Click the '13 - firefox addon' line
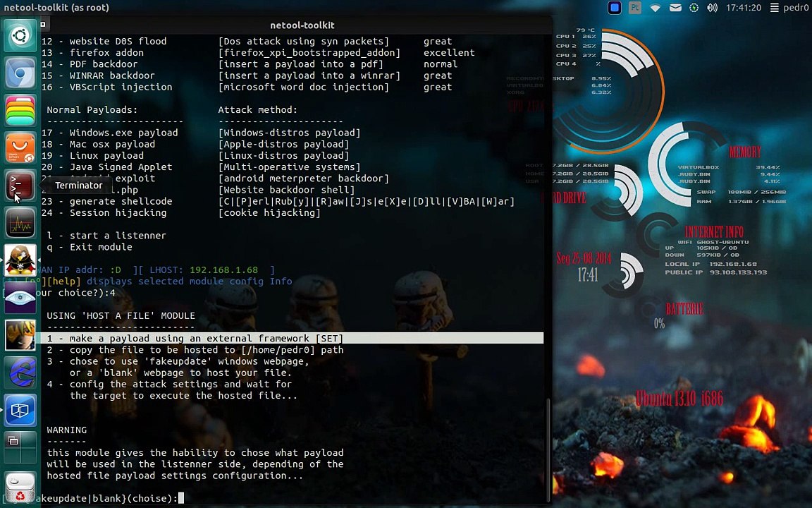The height and width of the screenshot is (508, 812). [93, 52]
